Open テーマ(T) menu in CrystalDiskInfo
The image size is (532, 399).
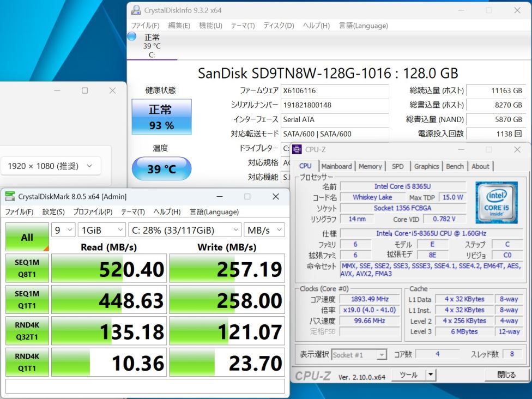pos(243,26)
